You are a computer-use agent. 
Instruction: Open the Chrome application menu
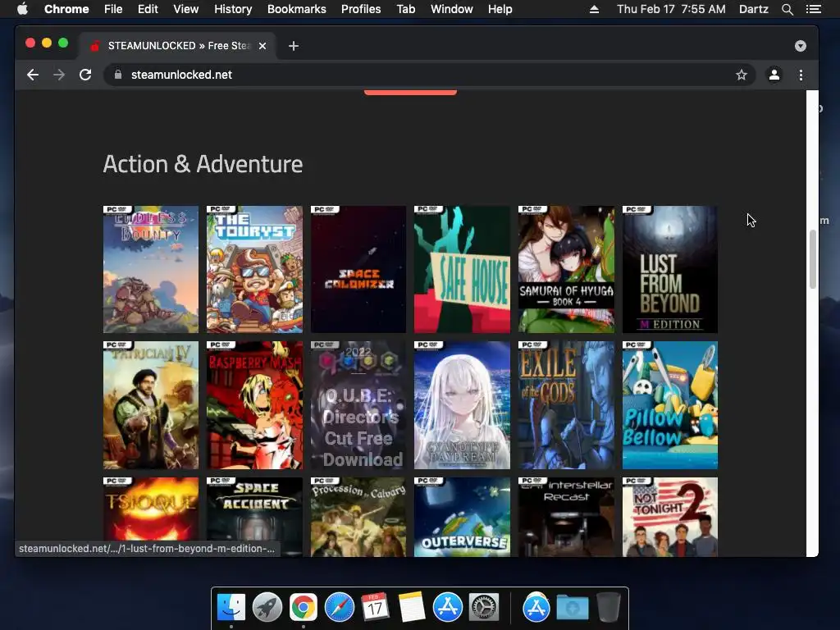pos(66,9)
